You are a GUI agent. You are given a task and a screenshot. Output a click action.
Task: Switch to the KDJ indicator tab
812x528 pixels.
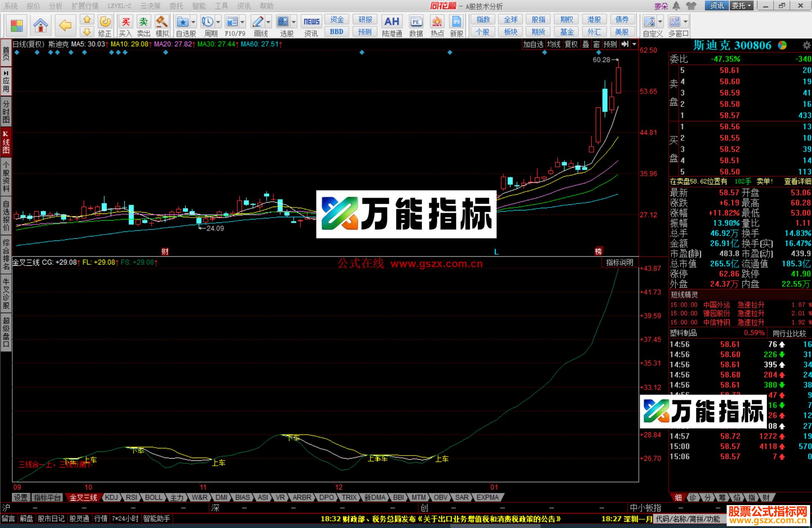[x=111, y=497]
